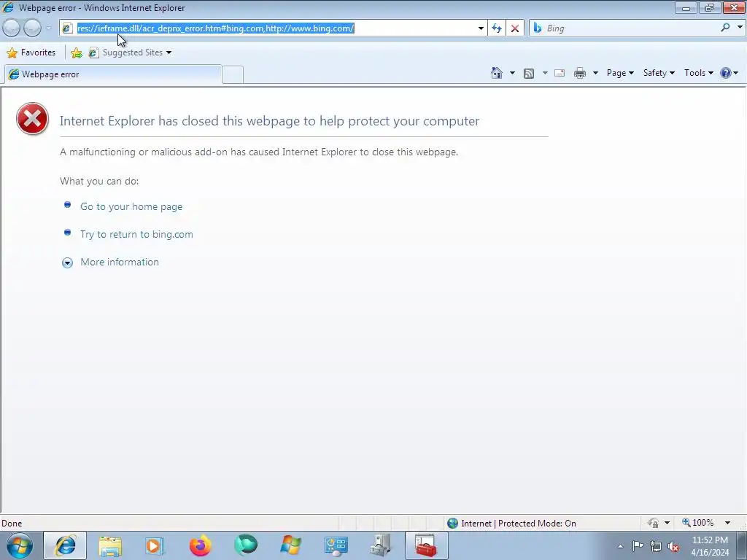Click the Add to Favorites bar icon
This screenshot has height=560, width=747.
point(76,52)
